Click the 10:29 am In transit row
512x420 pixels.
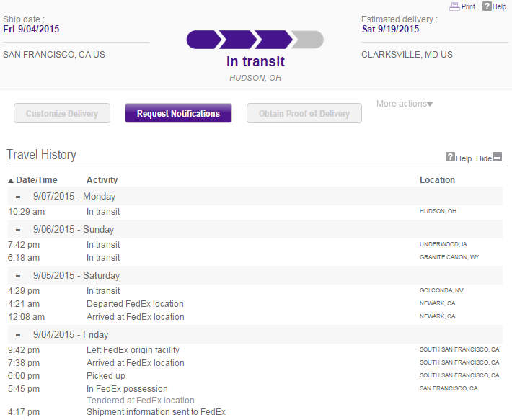(255, 212)
